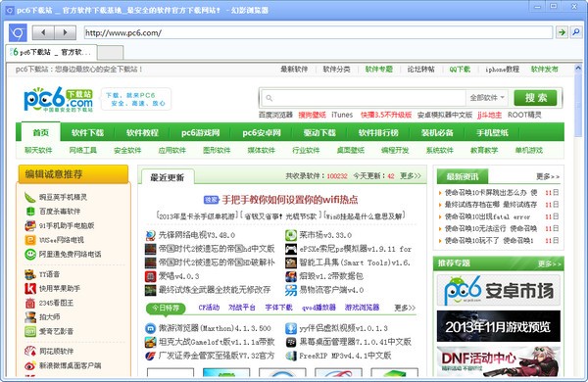
Task: Select the pc6下载站 browser tab
Action: (51, 52)
